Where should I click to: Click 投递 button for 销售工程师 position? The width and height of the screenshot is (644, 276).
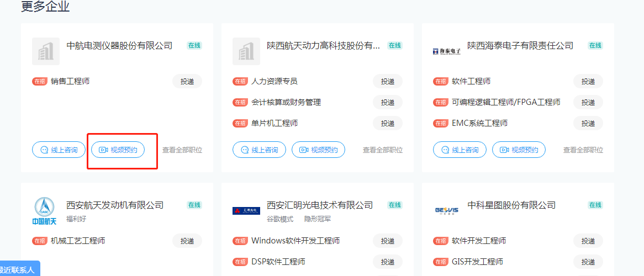click(x=187, y=81)
